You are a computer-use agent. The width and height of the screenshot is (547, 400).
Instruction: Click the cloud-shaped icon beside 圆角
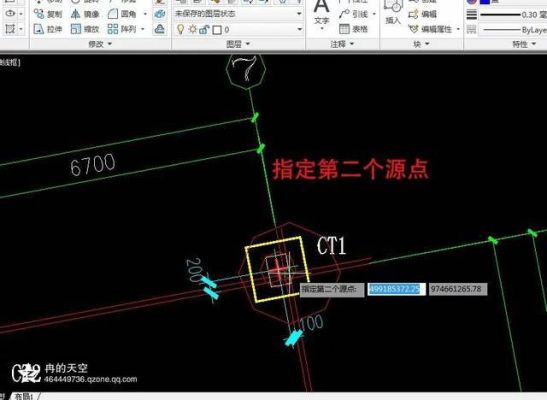pos(160,14)
